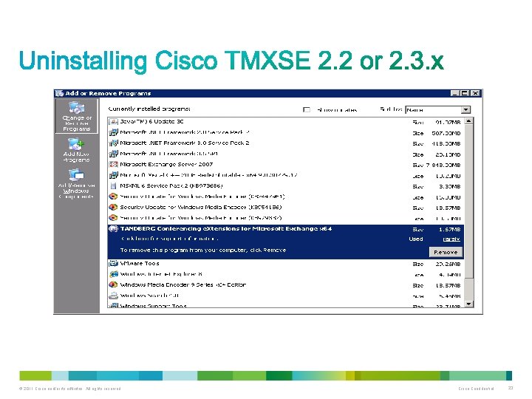Close the Add or Remove Programs window
The height and width of the screenshot is (399, 532).
pos(476,93)
